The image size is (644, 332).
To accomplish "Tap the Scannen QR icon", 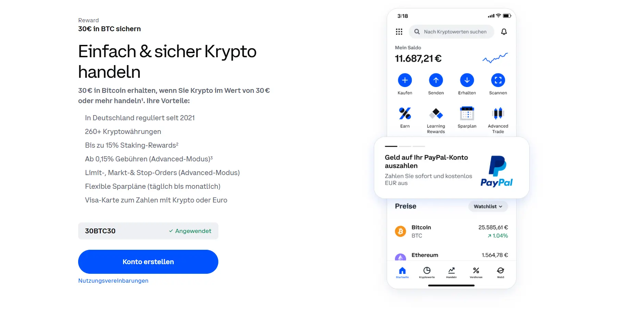I will (x=498, y=80).
